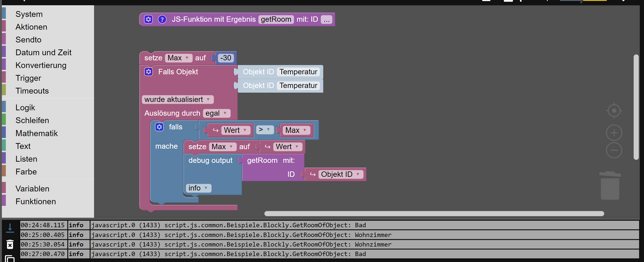Viewport: 644px width, 262px height.
Task: Open Wert dropdown after inner 'auf'
Action: click(x=288, y=147)
